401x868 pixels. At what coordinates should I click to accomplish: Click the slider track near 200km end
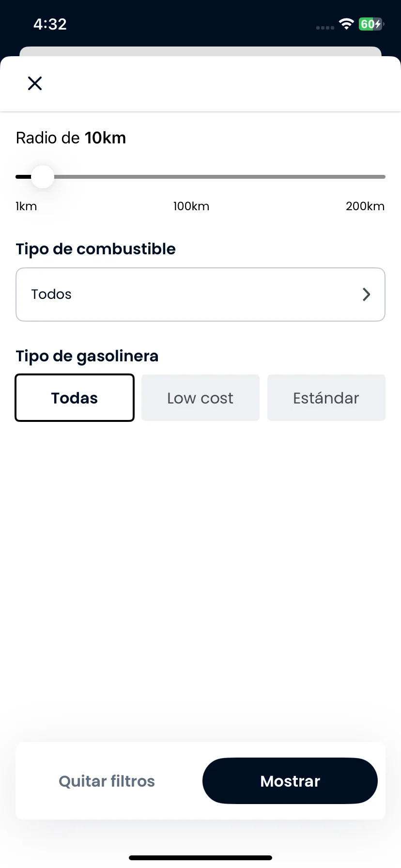tap(381, 177)
